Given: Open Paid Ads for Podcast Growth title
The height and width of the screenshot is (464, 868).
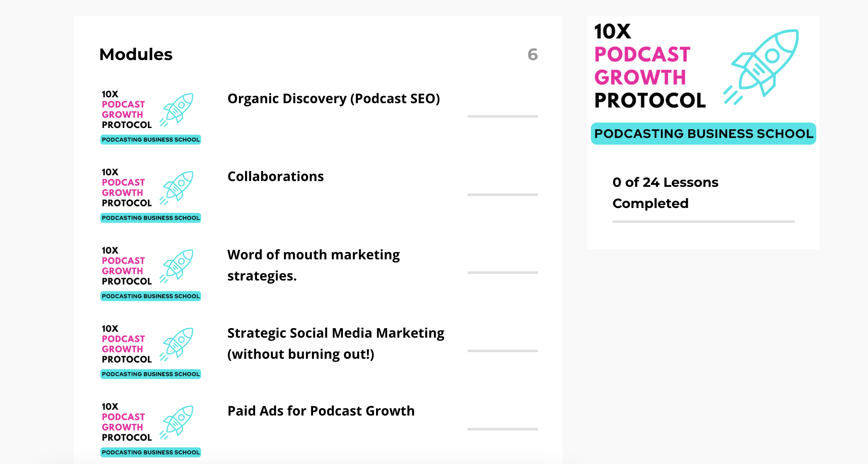Looking at the screenshot, I should (x=321, y=411).
